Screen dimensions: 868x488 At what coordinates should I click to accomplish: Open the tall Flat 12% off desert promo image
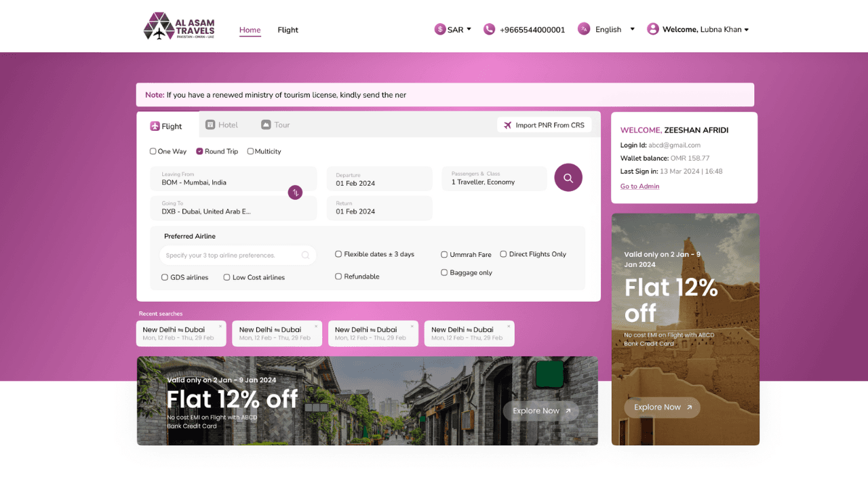(x=686, y=329)
